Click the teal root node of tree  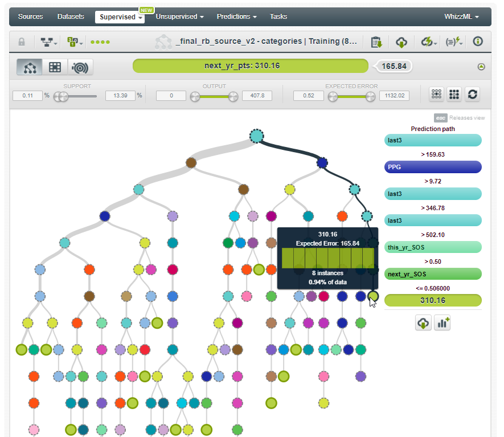click(x=256, y=136)
